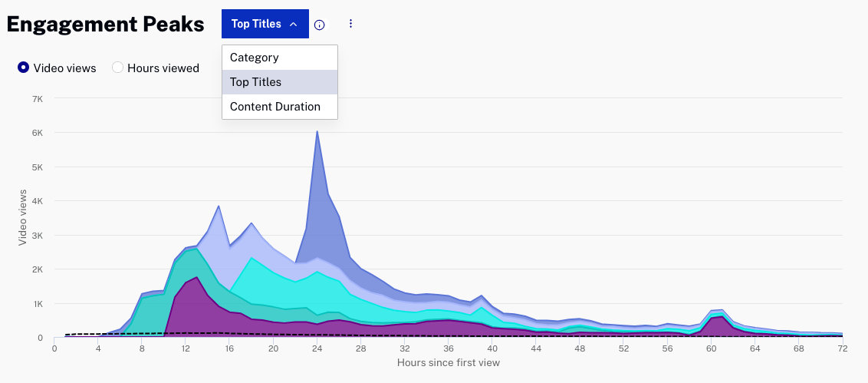Click the Hours viewed label text
Viewport: 868px width, 383px height.
coord(163,68)
